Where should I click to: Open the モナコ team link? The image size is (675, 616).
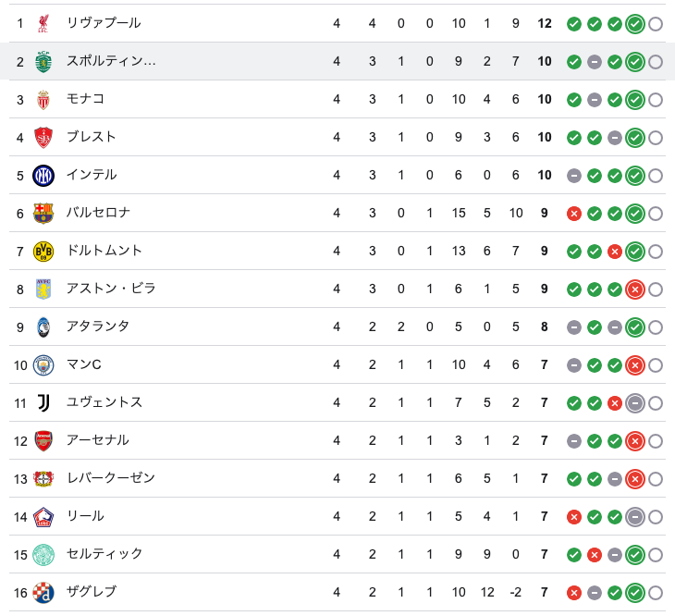coord(85,99)
